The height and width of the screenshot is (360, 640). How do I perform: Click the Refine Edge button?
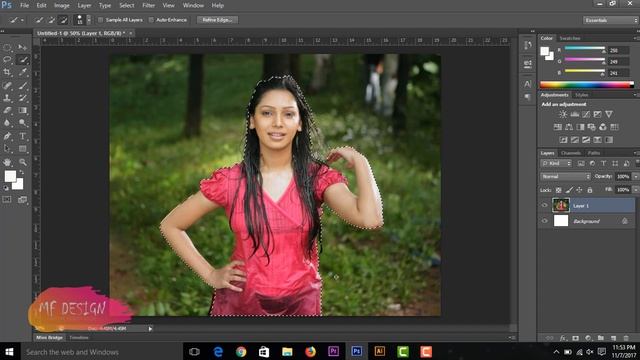(x=218, y=20)
